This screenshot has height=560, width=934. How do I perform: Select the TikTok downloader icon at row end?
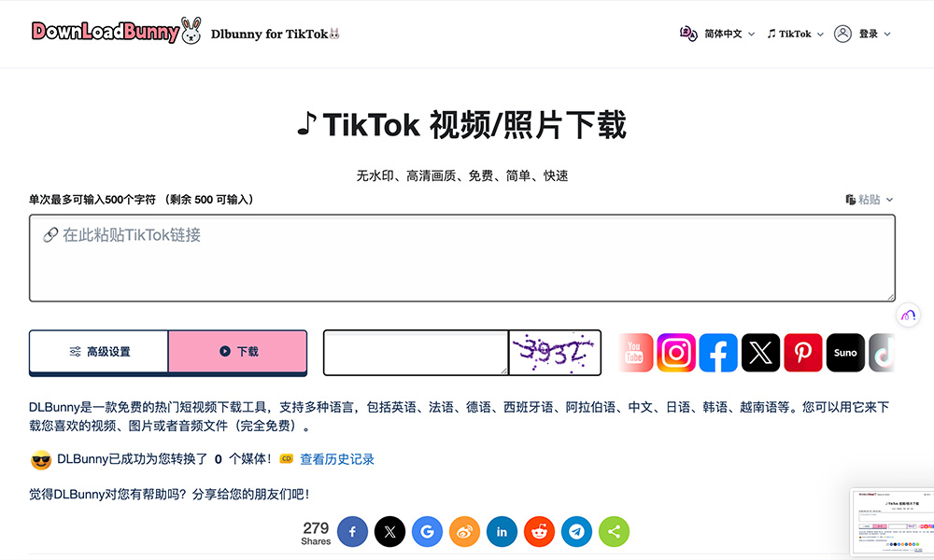pos(883,352)
